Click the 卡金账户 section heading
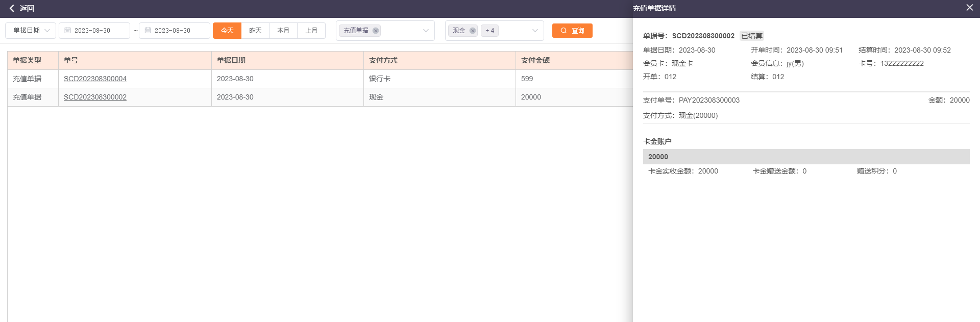This screenshot has width=980, height=322. click(657, 141)
